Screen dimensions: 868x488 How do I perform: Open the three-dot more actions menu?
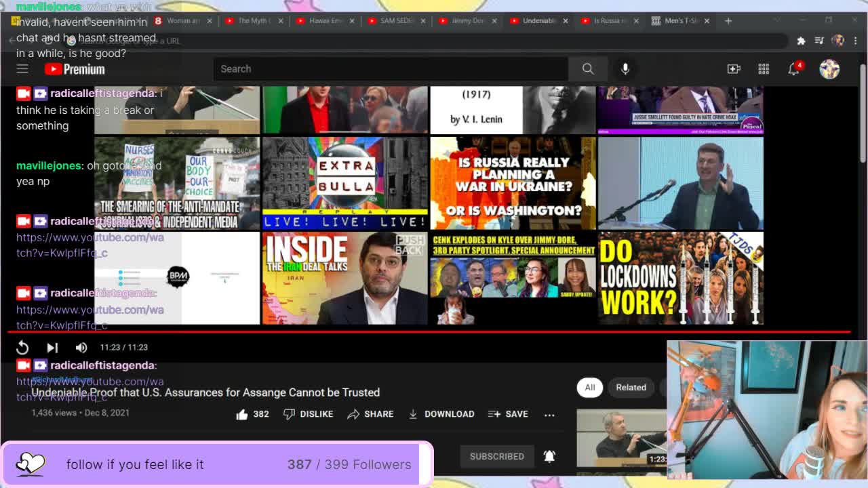pyautogui.click(x=549, y=413)
